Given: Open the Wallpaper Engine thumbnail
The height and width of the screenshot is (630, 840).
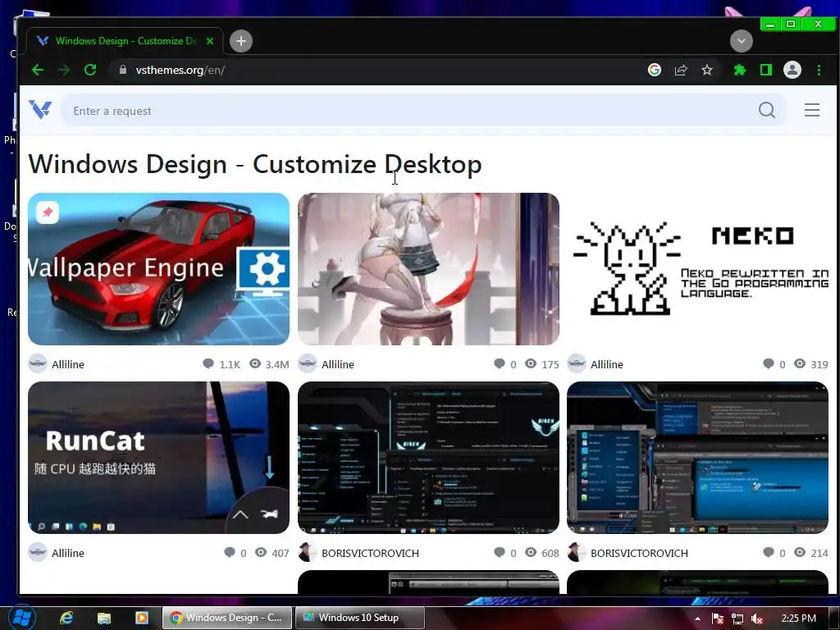Looking at the screenshot, I should [158, 269].
